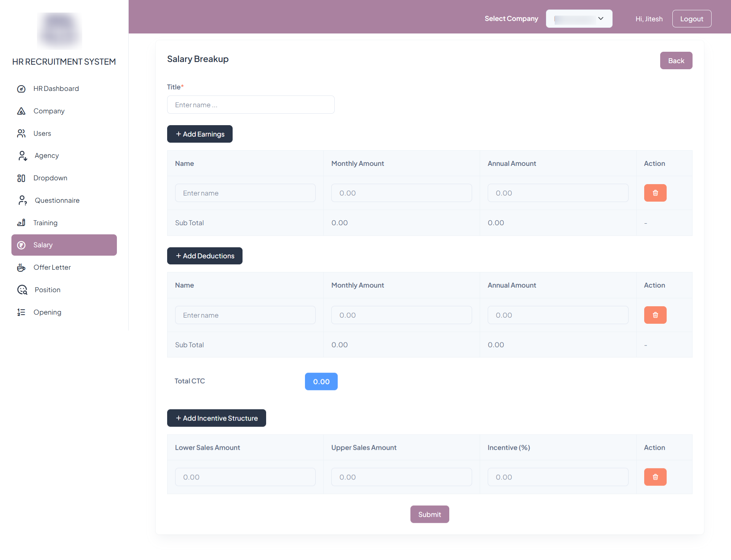Submit the salary breakup form
The width and height of the screenshot is (731, 560).
click(430, 514)
